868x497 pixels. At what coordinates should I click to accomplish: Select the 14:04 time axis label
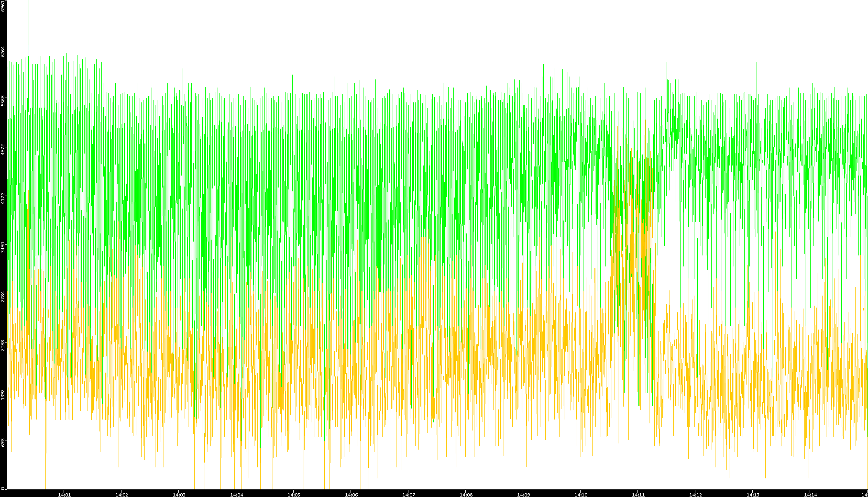(x=236, y=494)
